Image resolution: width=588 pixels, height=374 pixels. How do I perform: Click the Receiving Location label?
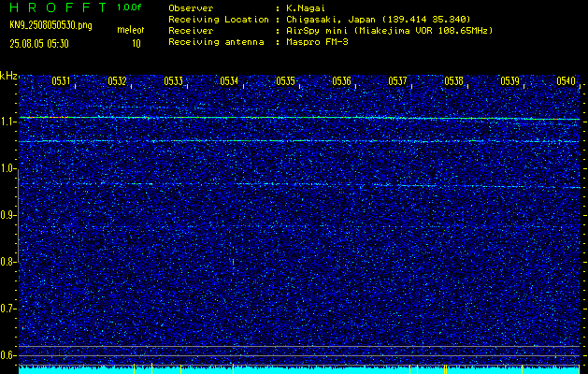click(x=219, y=20)
